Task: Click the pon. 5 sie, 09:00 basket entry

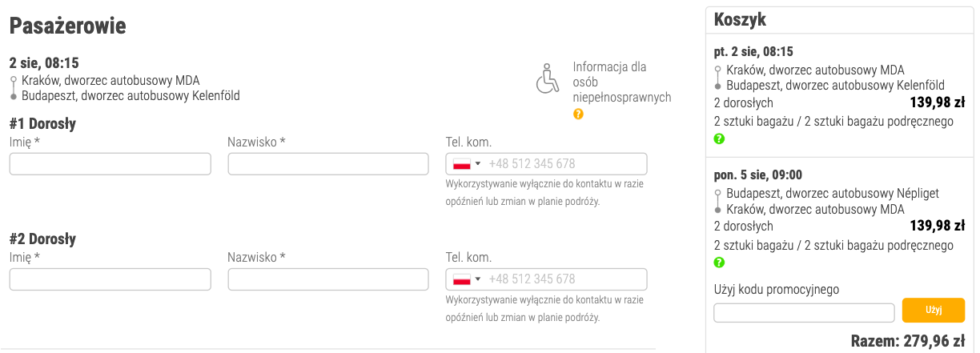Action: [757, 175]
